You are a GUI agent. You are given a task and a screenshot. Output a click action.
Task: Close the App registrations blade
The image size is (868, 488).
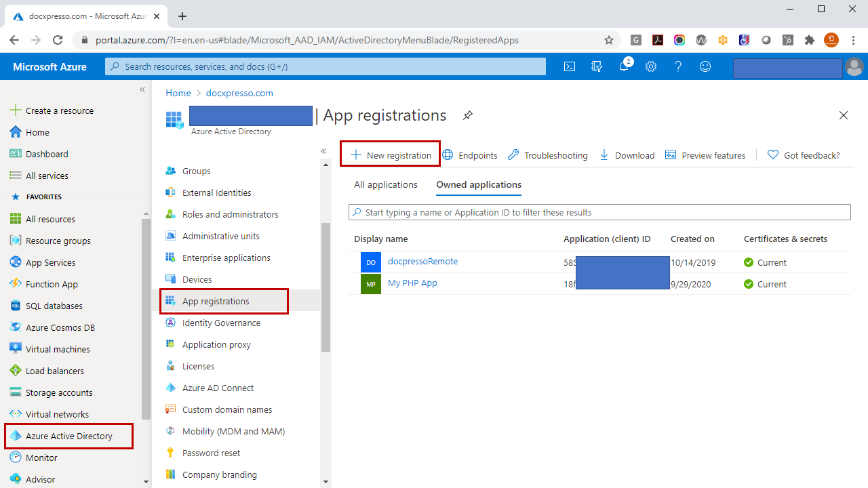[844, 115]
